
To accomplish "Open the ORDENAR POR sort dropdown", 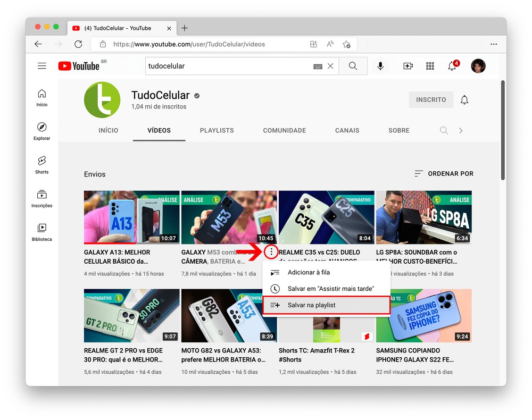I will (x=444, y=173).
